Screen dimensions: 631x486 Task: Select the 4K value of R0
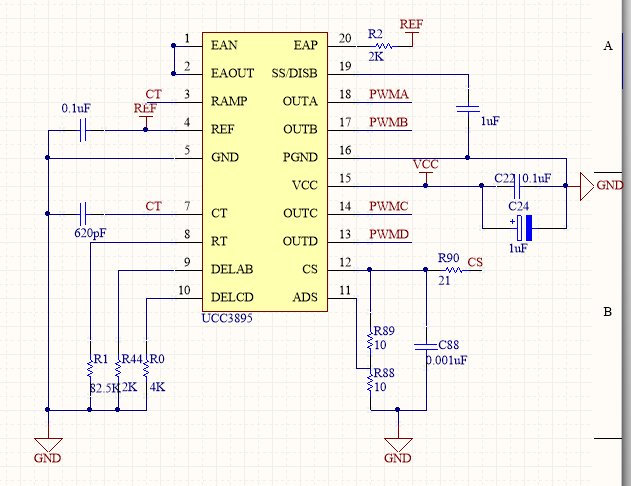point(157,387)
